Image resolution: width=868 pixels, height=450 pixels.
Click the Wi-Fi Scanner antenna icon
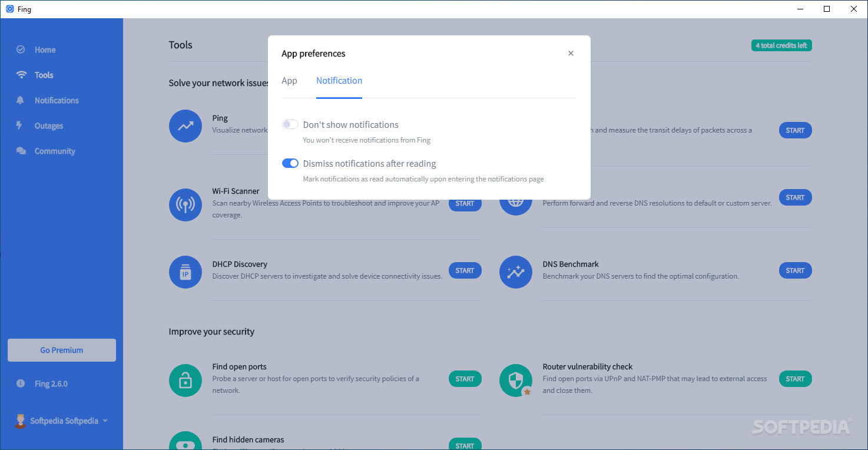click(185, 204)
